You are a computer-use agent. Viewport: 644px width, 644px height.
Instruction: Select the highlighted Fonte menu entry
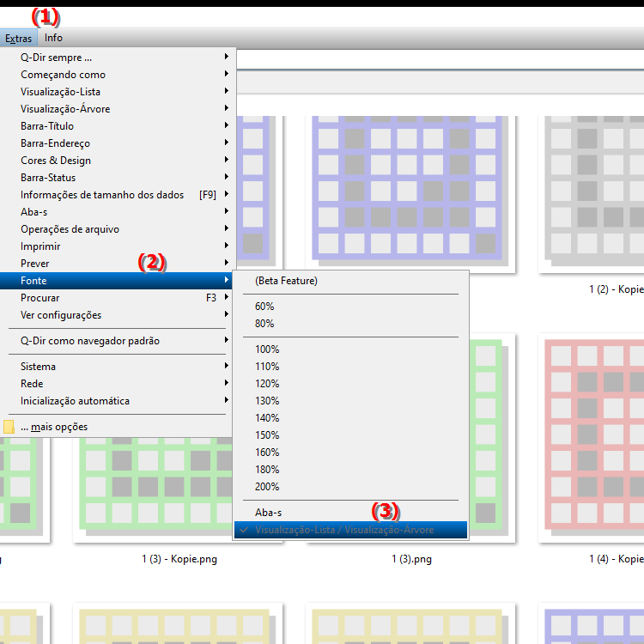point(118,281)
